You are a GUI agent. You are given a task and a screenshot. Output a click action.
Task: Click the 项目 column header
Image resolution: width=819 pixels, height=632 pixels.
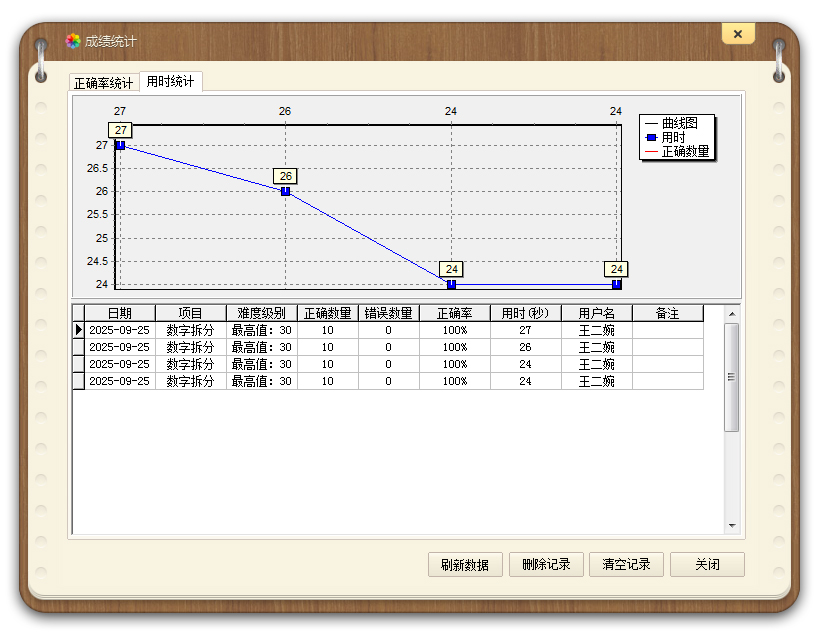(x=191, y=313)
